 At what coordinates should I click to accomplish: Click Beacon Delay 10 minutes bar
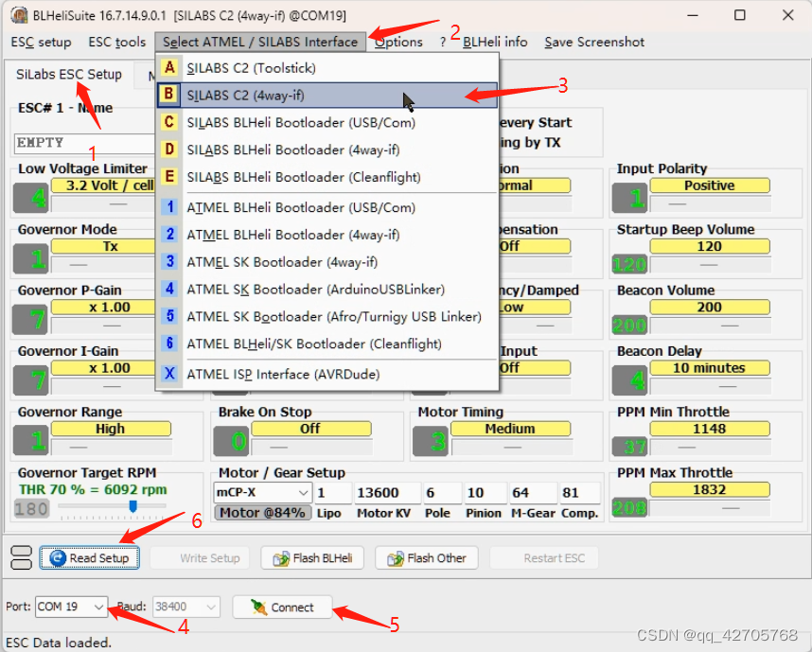point(710,368)
